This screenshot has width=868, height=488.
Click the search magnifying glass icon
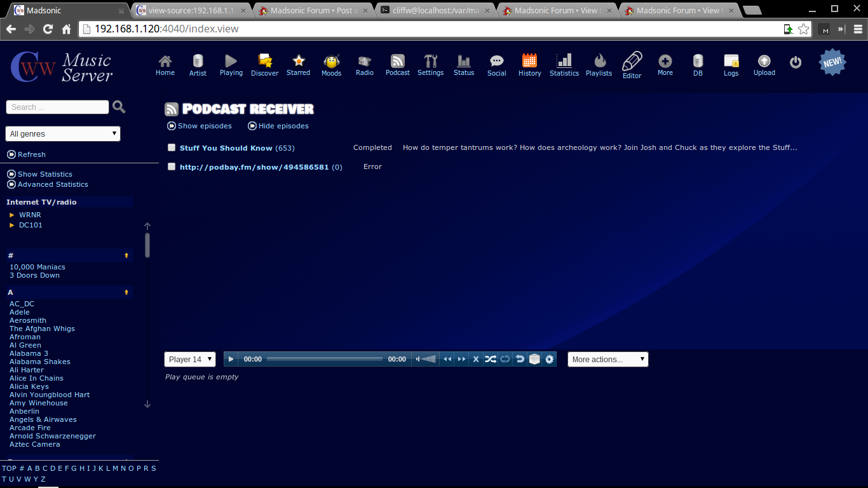point(119,107)
